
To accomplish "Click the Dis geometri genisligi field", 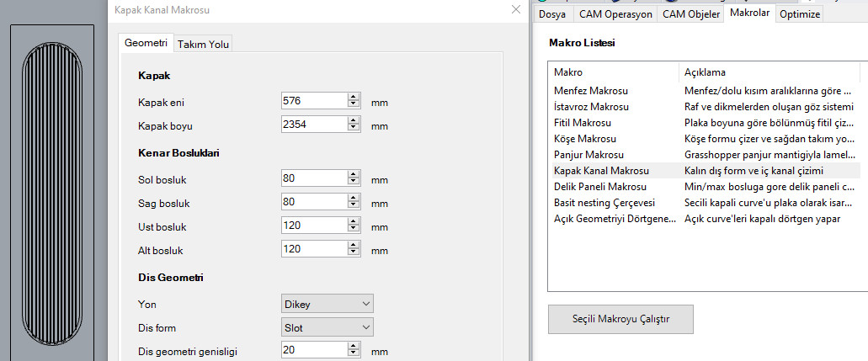I will 314,350.
